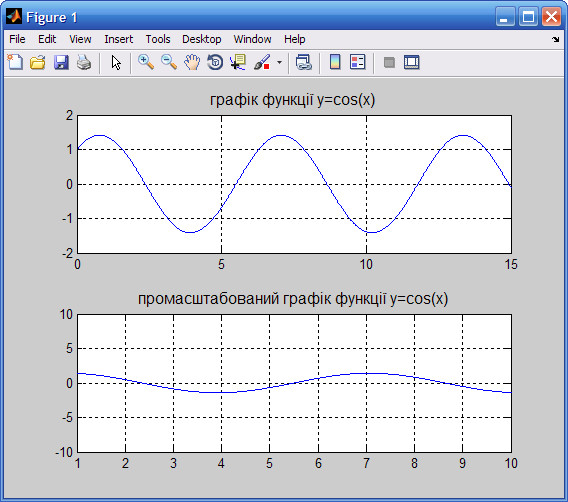Open the Insert menu
This screenshot has width=568, height=502.
point(118,39)
